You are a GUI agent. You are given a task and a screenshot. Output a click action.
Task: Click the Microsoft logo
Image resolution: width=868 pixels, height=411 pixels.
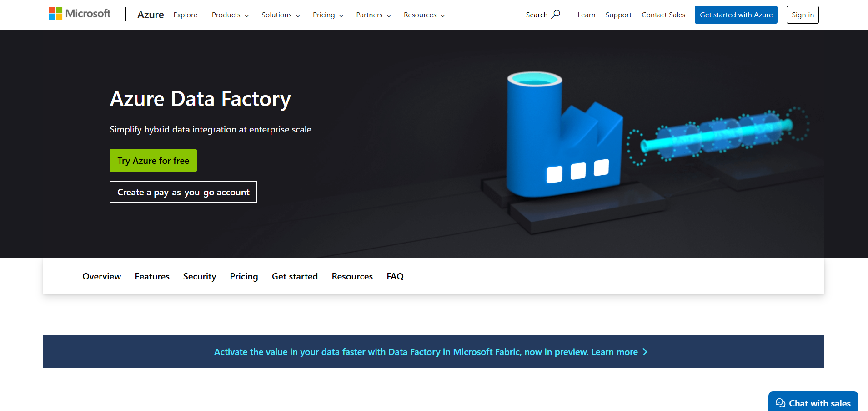(x=80, y=14)
